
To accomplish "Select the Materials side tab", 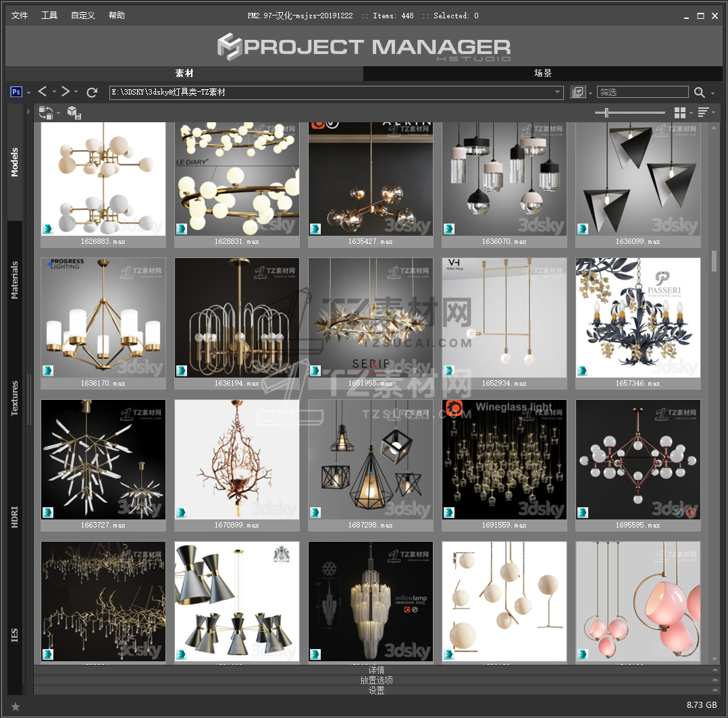I will coord(15,280).
